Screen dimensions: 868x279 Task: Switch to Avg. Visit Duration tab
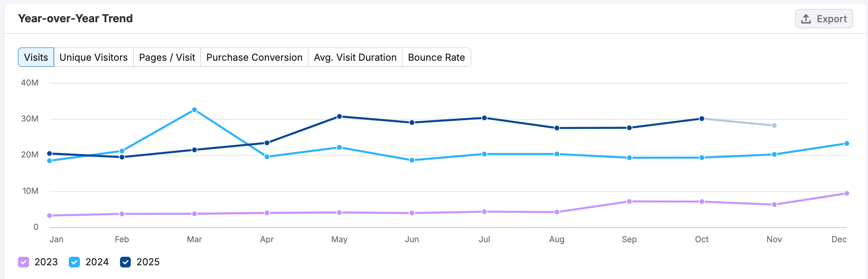coord(355,57)
